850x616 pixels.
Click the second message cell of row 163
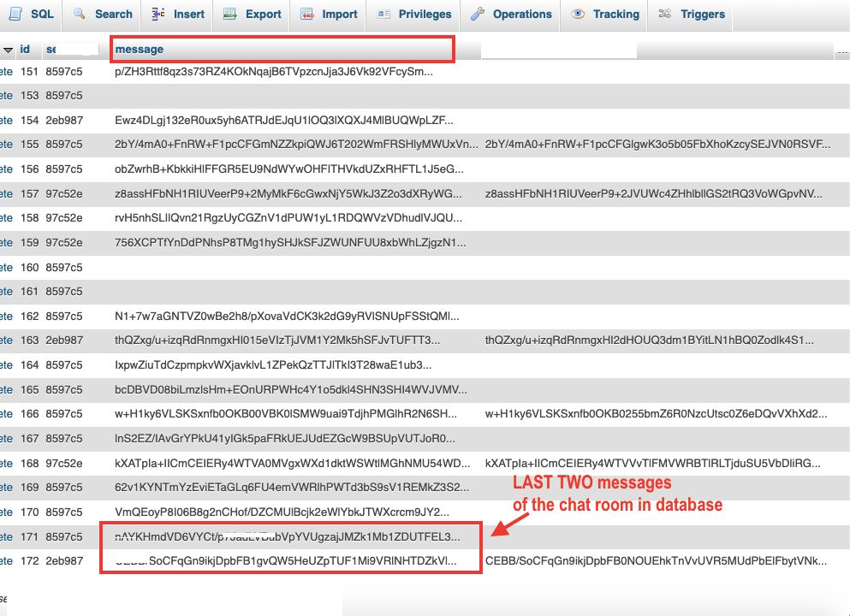649,341
